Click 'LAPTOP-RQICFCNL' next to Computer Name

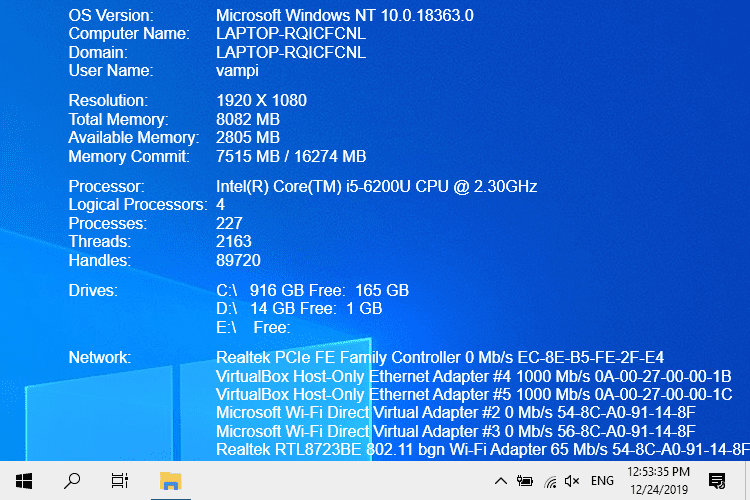[x=291, y=33]
